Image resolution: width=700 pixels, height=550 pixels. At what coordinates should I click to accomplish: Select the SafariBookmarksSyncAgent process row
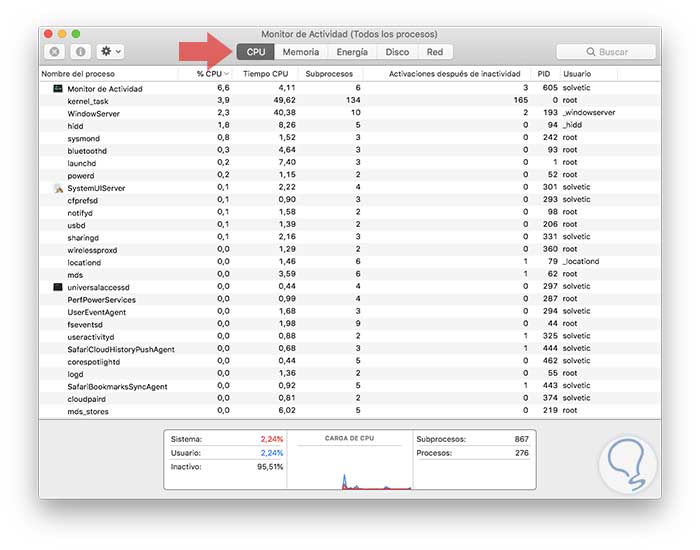pos(350,386)
